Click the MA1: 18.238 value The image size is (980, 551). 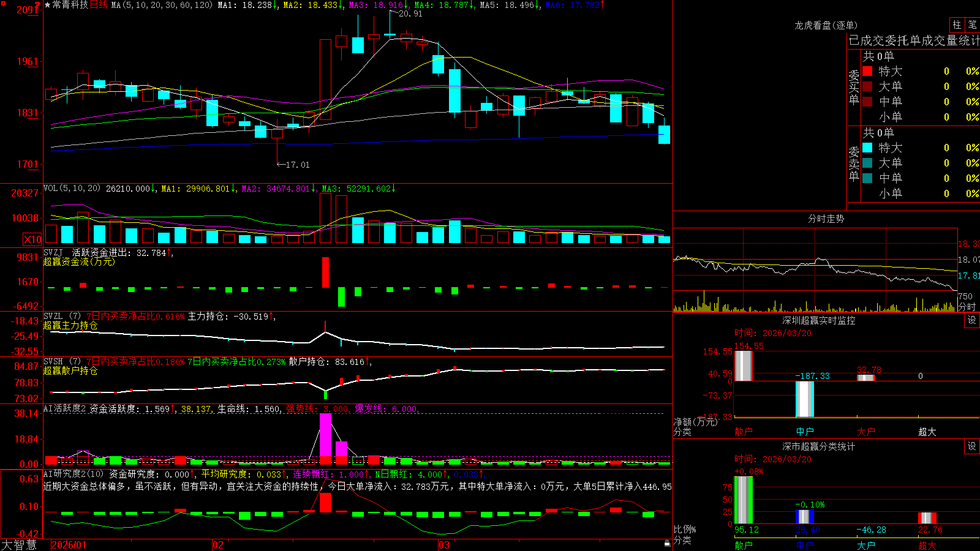click(x=245, y=5)
